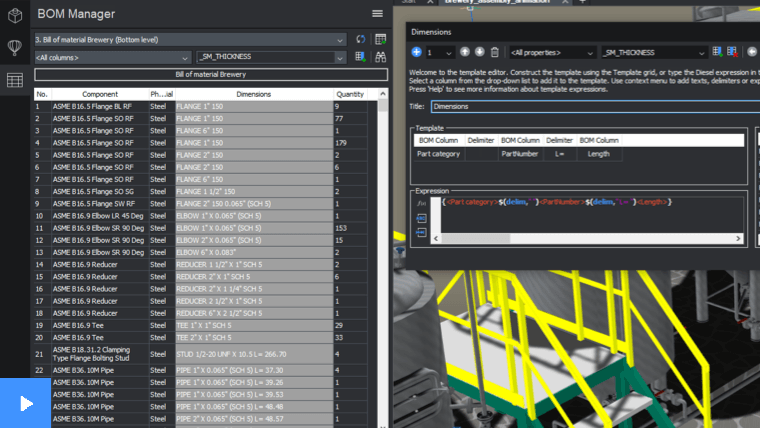Click the BOM Manager refresh arrows icon
Viewport: 760px width, 428px height.
tap(360, 39)
